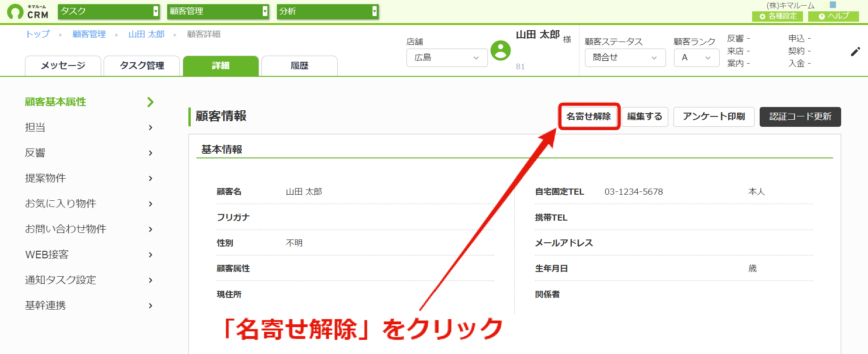Open the 店舗 dropdown showing 広島
Screen dimensions: 868x354
tap(447, 58)
